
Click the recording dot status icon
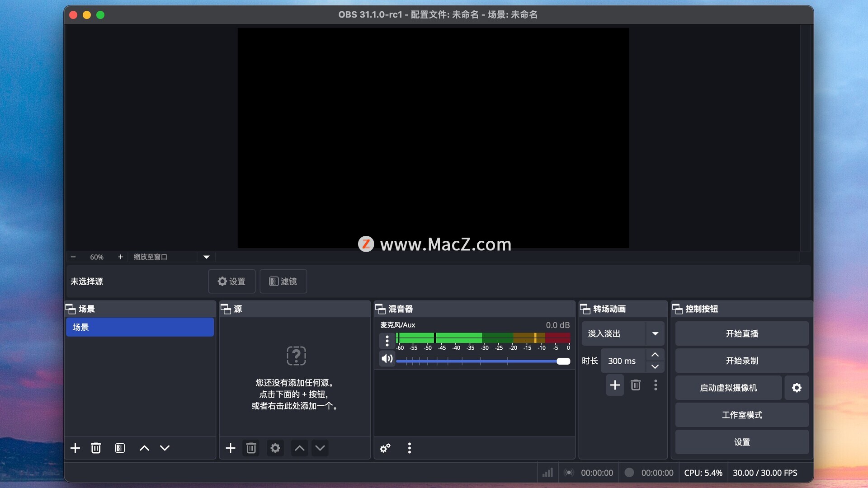coord(629,473)
